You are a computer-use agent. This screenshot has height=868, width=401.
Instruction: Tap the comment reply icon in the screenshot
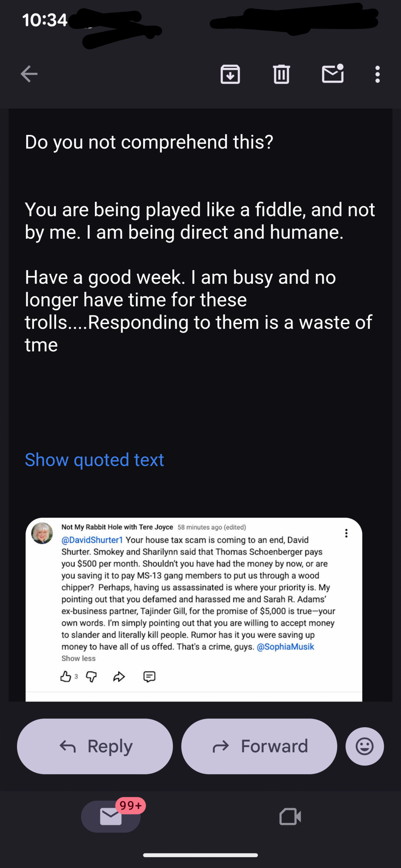[x=149, y=677]
